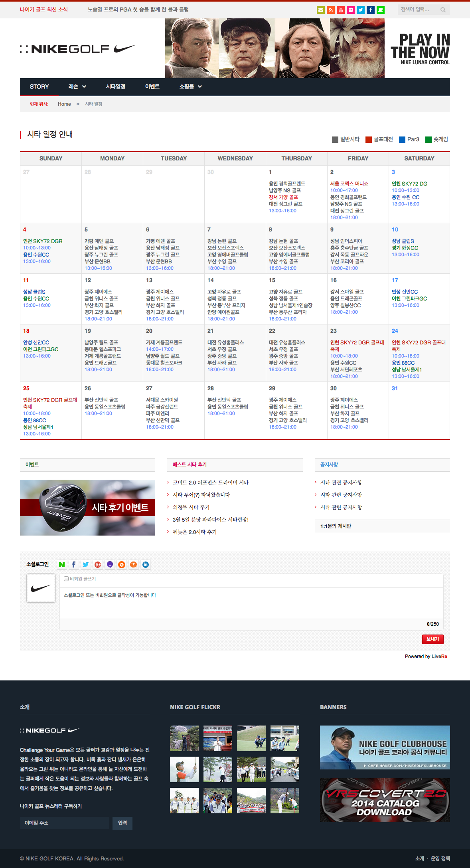Click 인천 SKY72 DG on day 3
The image size is (470, 868).
(x=409, y=184)
